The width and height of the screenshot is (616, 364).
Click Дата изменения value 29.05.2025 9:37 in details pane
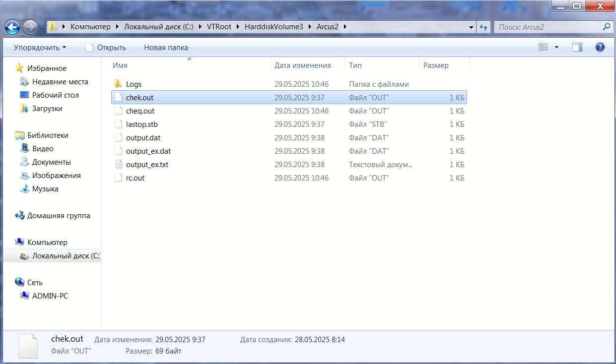click(x=180, y=340)
